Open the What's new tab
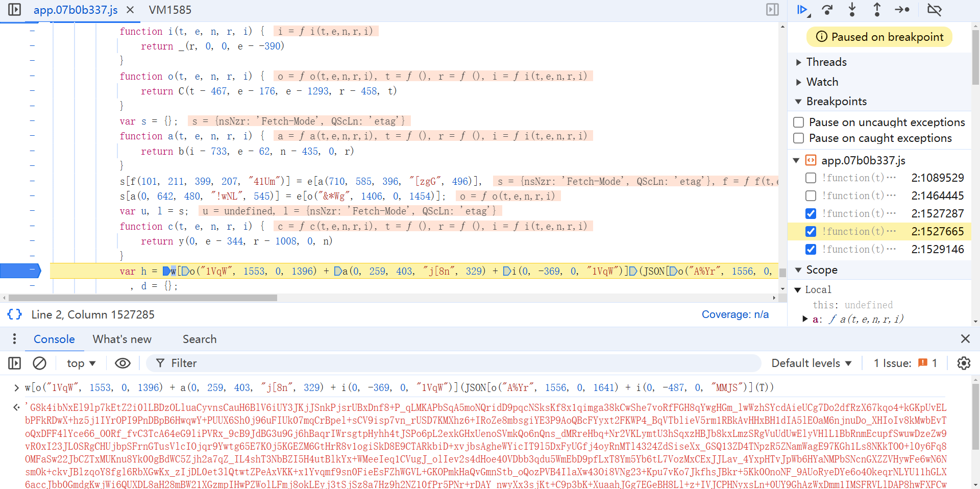The width and height of the screenshot is (980, 489). click(122, 339)
